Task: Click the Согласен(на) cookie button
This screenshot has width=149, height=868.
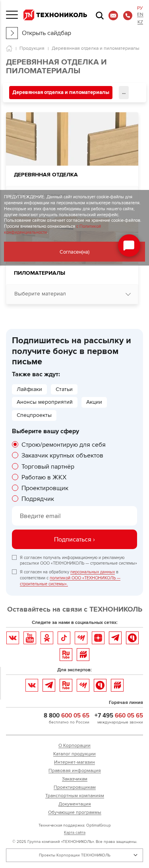Action: pos(74,252)
